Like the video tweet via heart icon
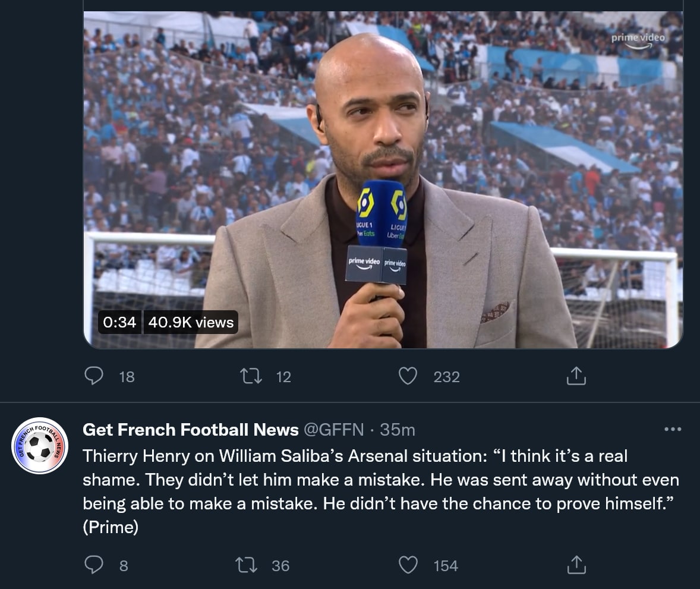The image size is (700, 589). pyautogui.click(x=408, y=376)
